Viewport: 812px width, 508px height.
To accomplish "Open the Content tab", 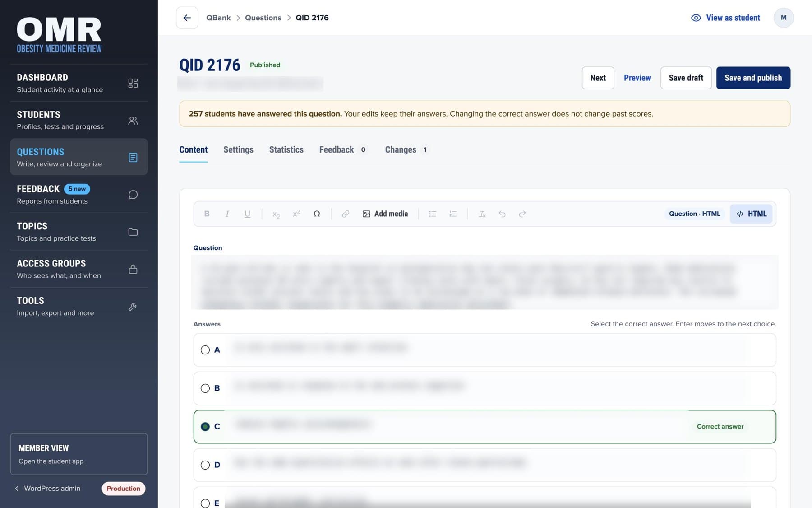I will (x=194, y=149).
